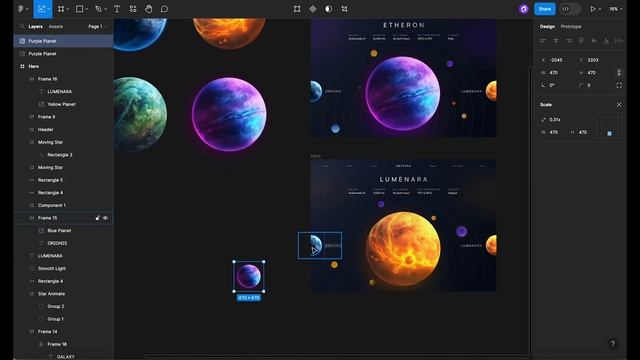Click the align bottom icon
Screen dimensions: 640x360
(607, 40)
